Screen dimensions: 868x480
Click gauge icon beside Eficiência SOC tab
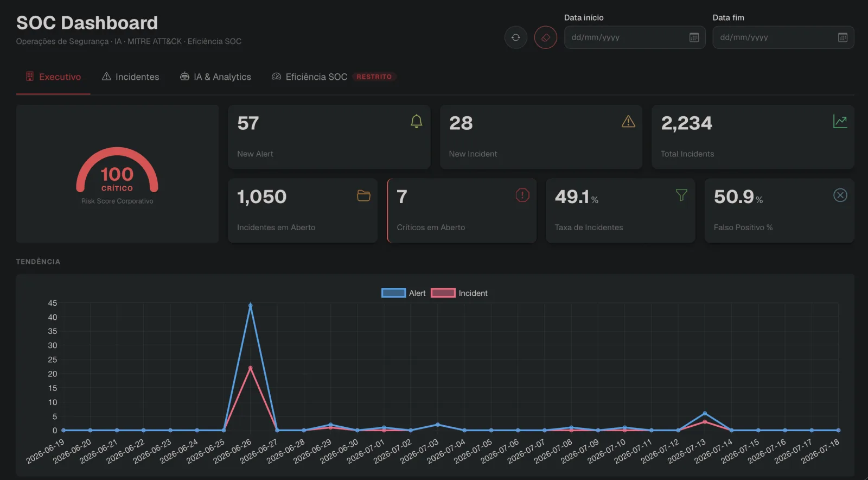pyautogui.click(x=276, y=77)
